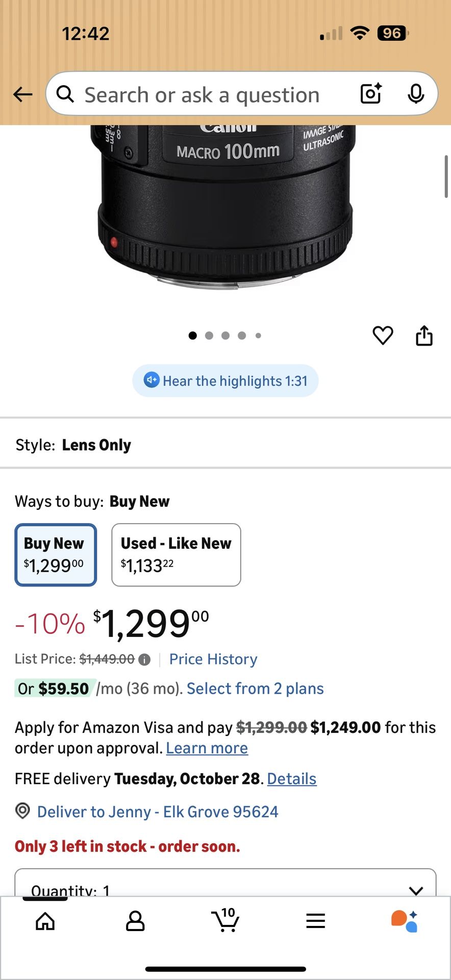Tap Learn more about Amazon Visa
Viewport: 451px width, 980px height.
pos(207,748)
